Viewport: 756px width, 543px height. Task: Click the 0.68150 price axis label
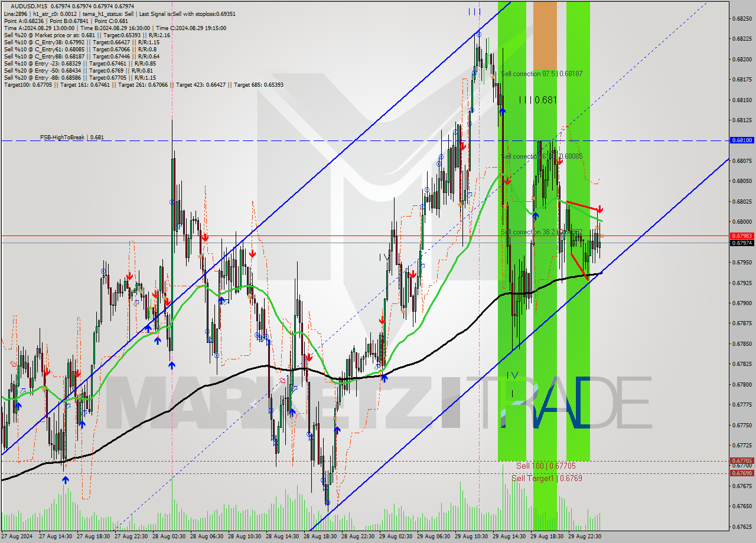742,100
